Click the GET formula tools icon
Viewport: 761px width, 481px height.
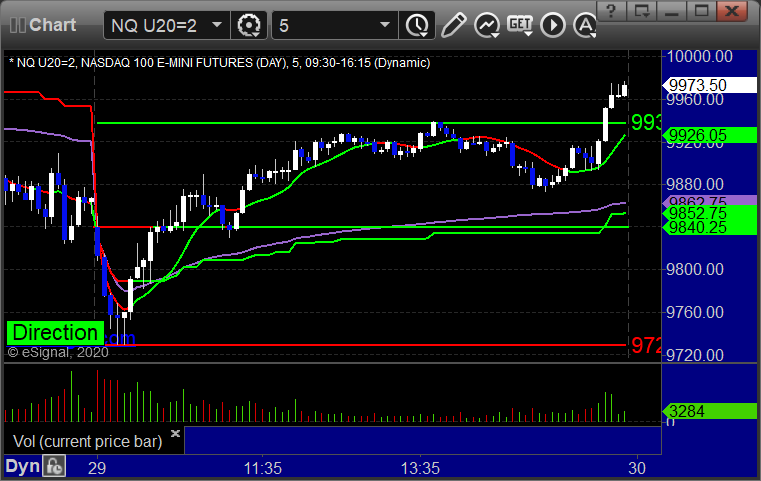tap(520, 25)
